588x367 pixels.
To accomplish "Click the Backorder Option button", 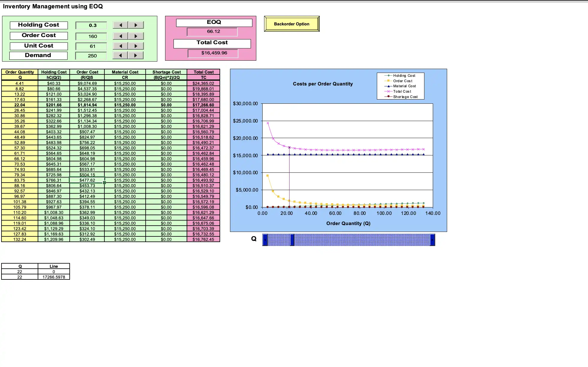I will (292, 24).
